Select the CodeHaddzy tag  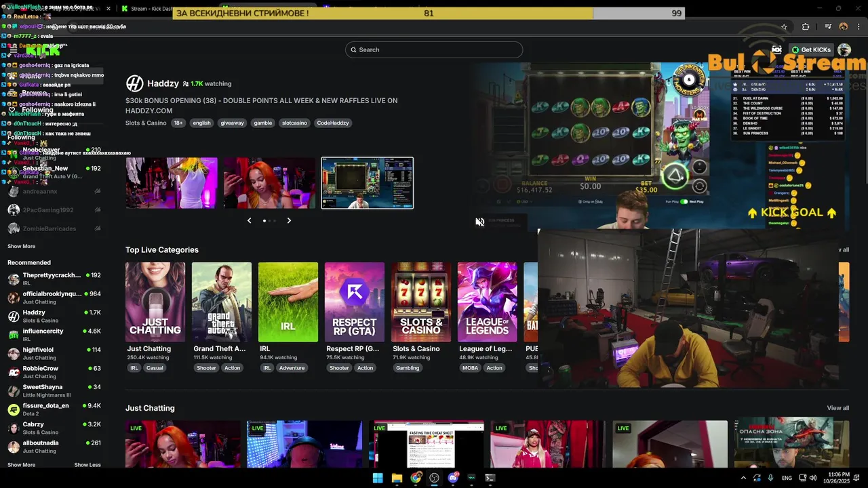(x=333, y=123)
